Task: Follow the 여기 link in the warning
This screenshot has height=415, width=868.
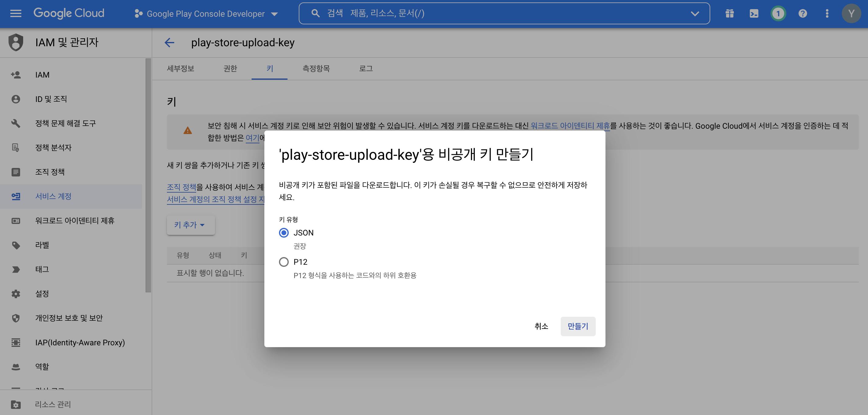Action: point(252,138)
